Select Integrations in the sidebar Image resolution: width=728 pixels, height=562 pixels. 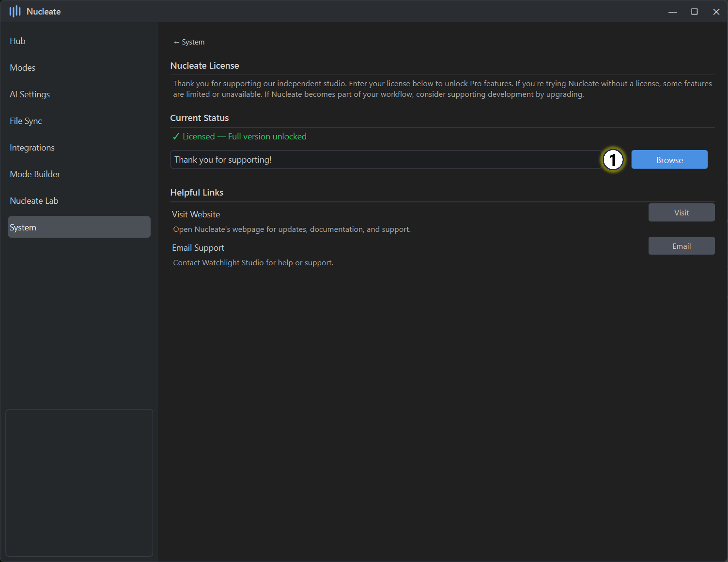coord(32,148)
